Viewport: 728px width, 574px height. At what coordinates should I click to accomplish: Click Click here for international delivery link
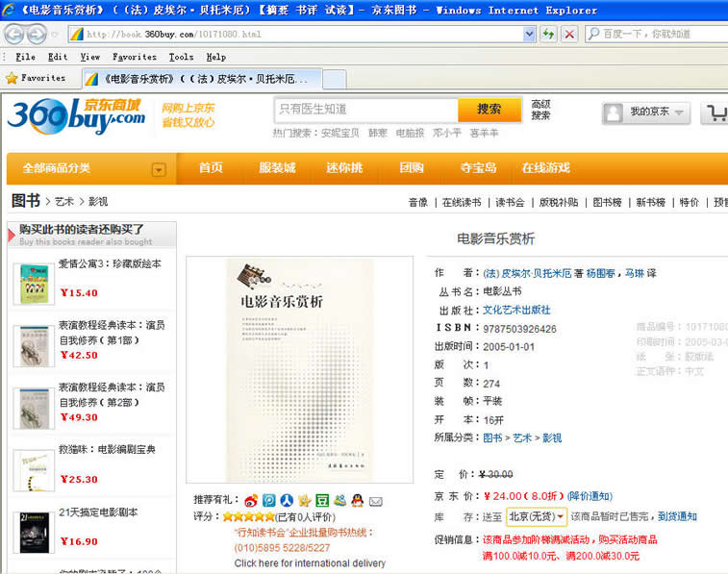tap(310, 563)
